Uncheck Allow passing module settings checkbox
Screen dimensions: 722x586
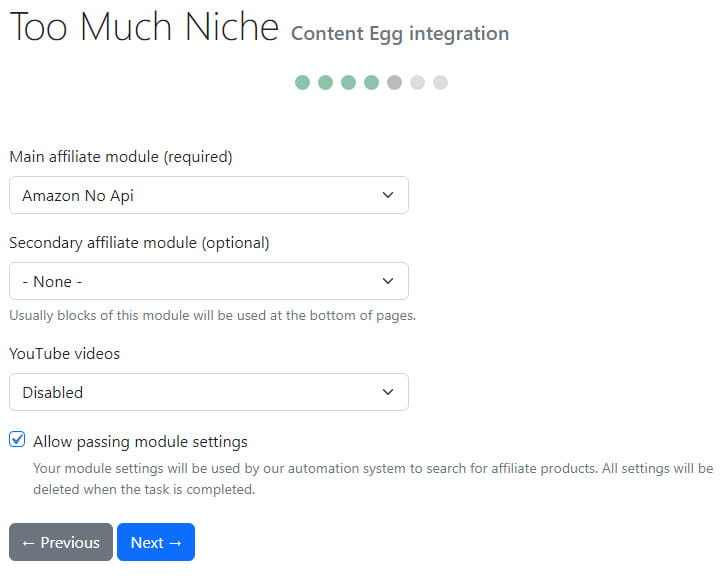click(17, 440)
